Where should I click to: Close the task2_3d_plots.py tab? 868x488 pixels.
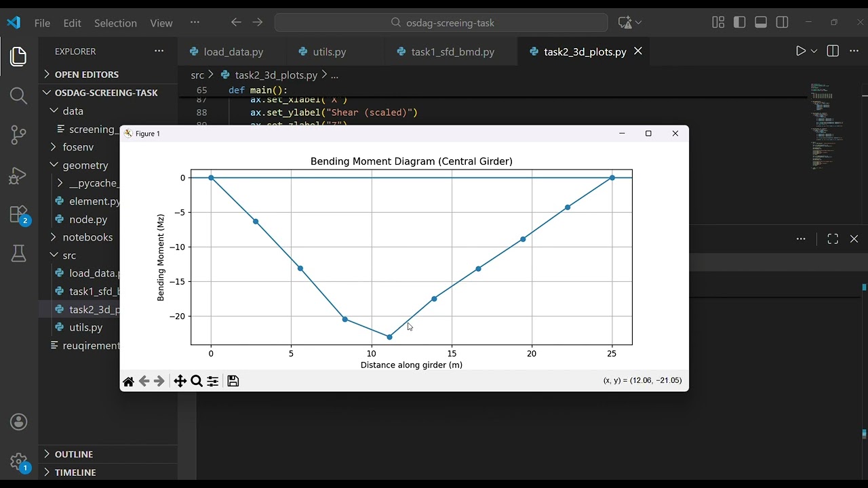coord(638,52)
